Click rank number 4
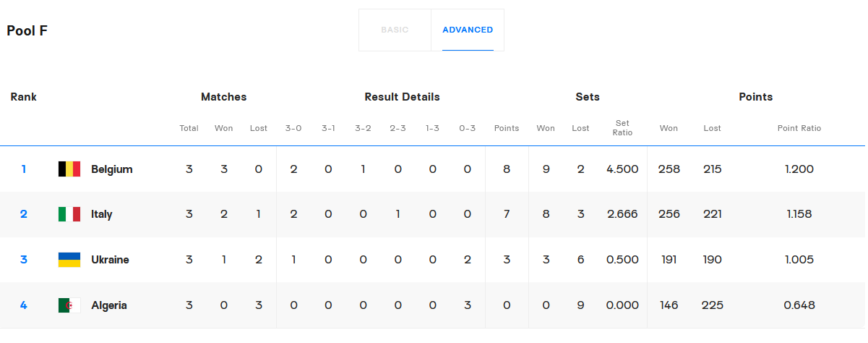 coord(24,305)
